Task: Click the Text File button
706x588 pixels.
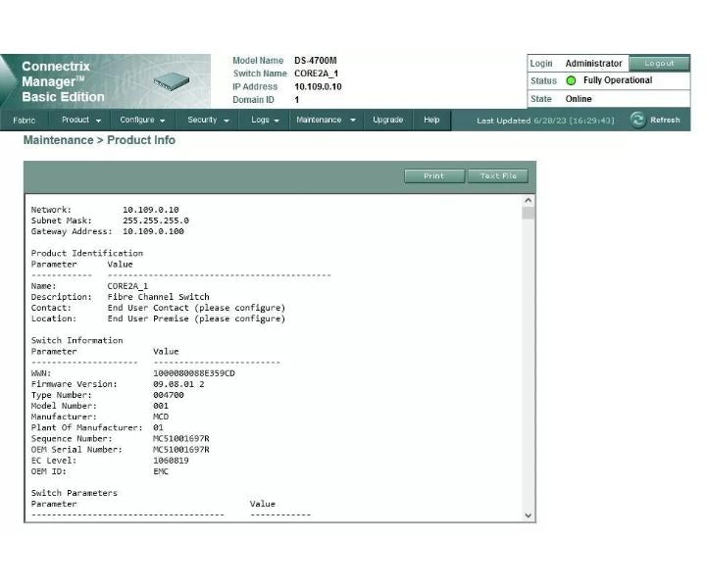Action: tap(498, 175)
